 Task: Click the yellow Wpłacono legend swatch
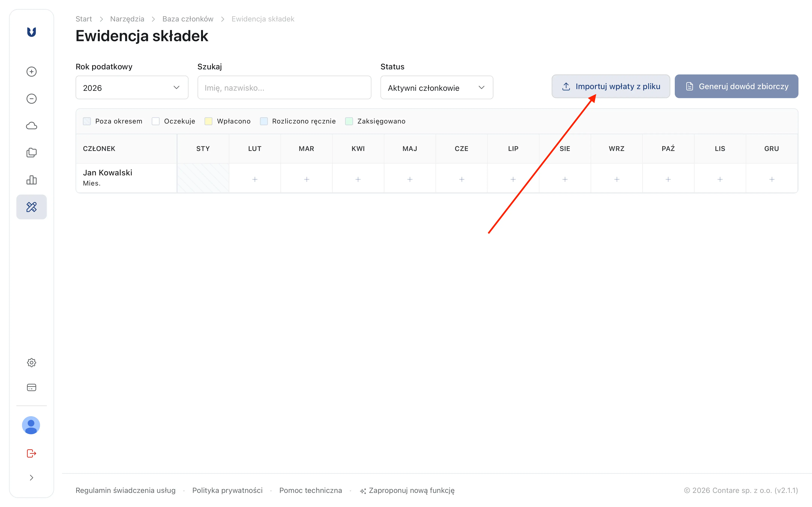pos(208,121)
